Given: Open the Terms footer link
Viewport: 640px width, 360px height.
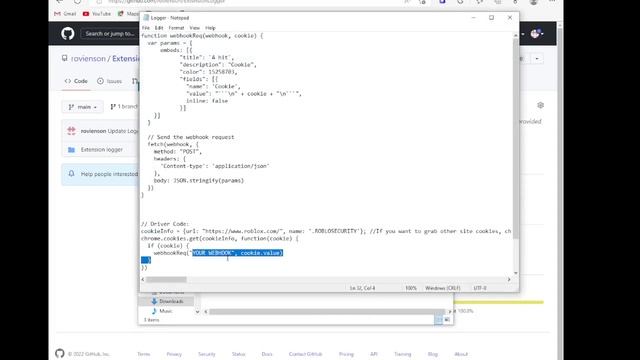Looking at the screenshot, I should pos(144,354).
